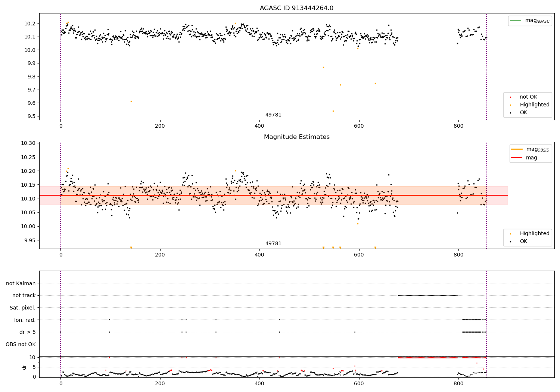Click the green mag AGASC legend line sample
The image size is (560, 392).
coord(516,21)
